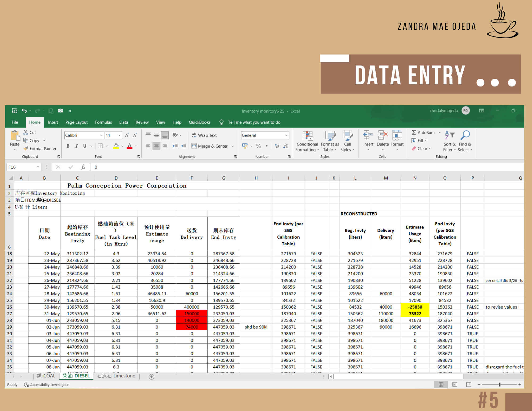Toggle Bold formatting
Screen dimensions: 532x411
click(x=68, y=146)
